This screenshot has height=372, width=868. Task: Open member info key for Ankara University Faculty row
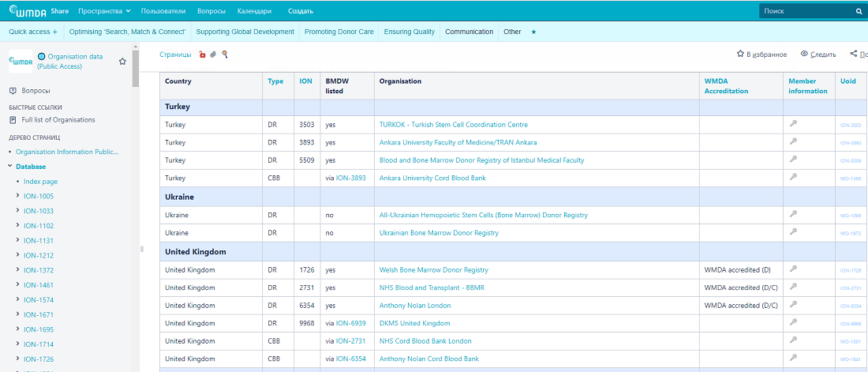793,141
